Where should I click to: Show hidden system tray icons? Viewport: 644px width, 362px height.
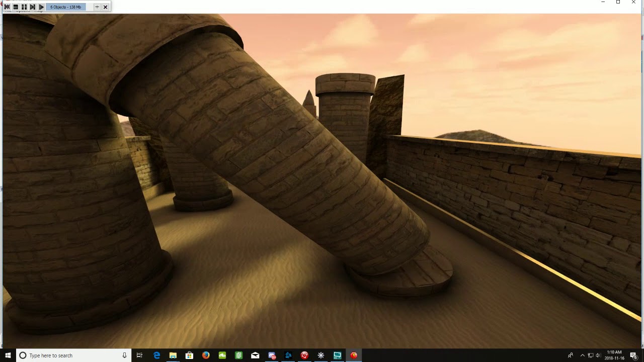click(583, 355)
